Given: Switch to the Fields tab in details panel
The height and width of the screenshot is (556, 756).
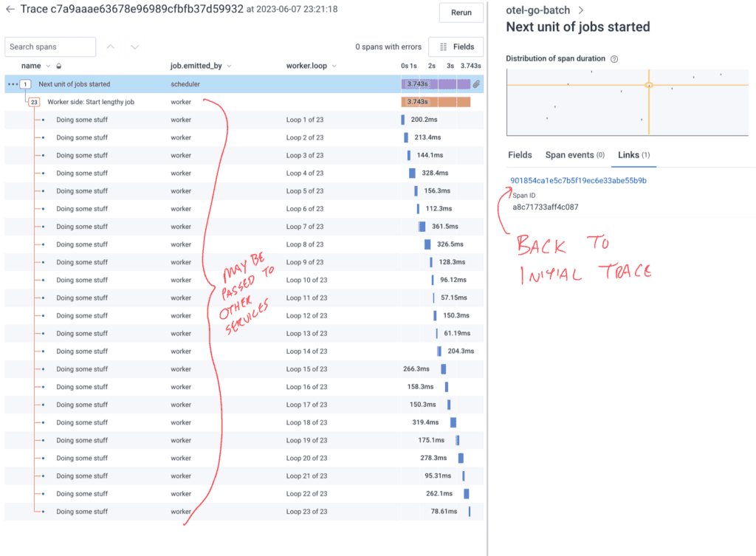Looking at the screenshot, I should click(x=520, y=155).
